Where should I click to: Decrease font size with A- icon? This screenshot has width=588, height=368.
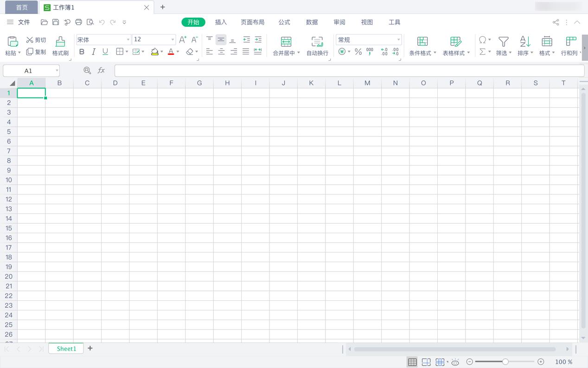pyautogui.click(x=195, y=39)
